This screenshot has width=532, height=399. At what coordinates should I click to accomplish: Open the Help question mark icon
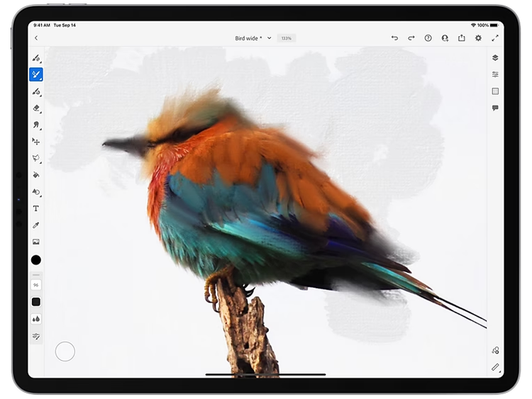tap(428, 38)
